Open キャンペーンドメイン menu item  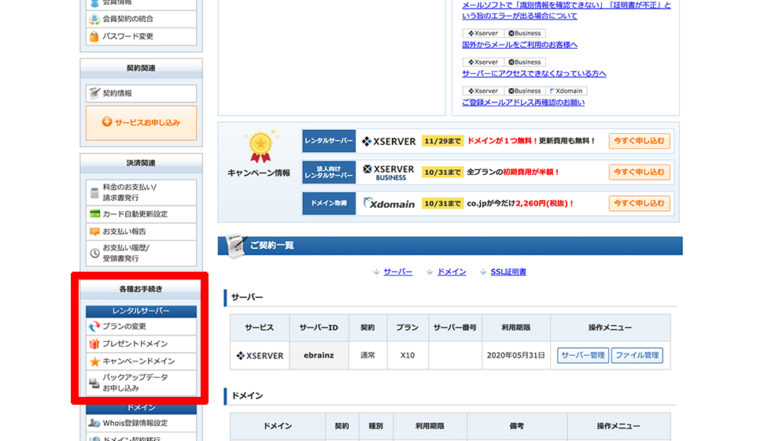[x=141, y=362]
